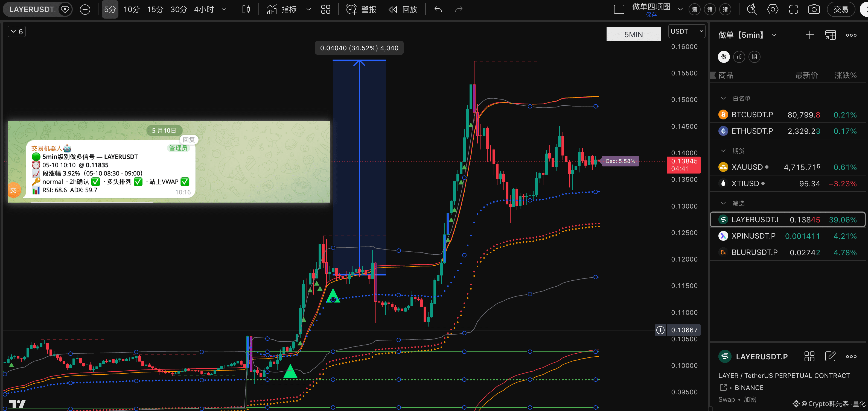
Task: Open chart settings hexagon icon
Action: point(772,9)
